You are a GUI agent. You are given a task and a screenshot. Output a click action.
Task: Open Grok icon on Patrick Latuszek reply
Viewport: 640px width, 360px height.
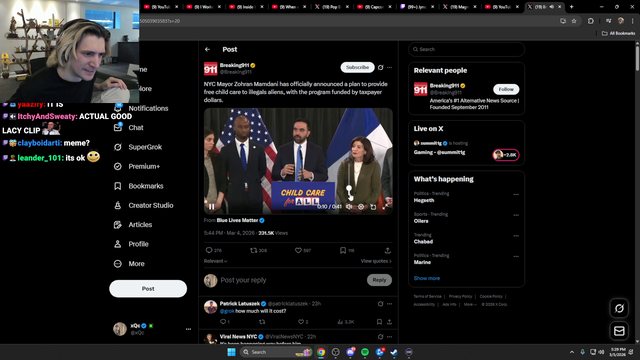pyautogui.click(x=380, y=304)
